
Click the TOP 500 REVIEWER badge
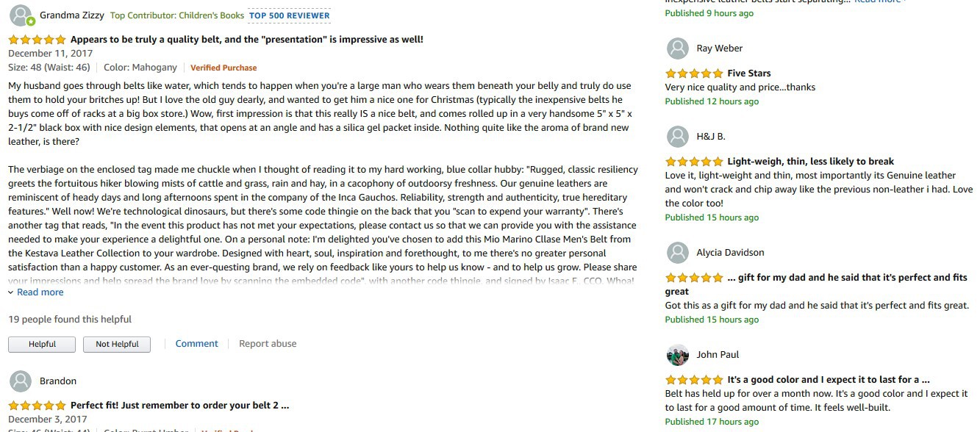(x=289, y=15)
